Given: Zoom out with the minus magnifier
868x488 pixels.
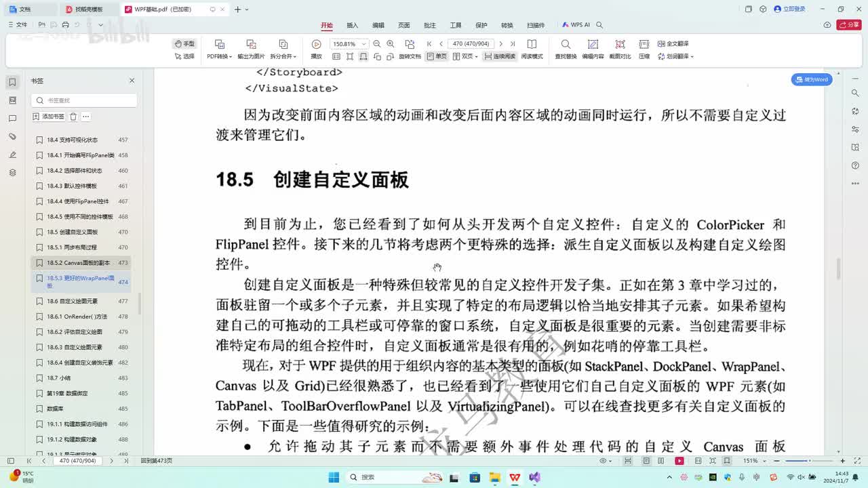Looking at the screenshot, I should click(x=377, y=43).
